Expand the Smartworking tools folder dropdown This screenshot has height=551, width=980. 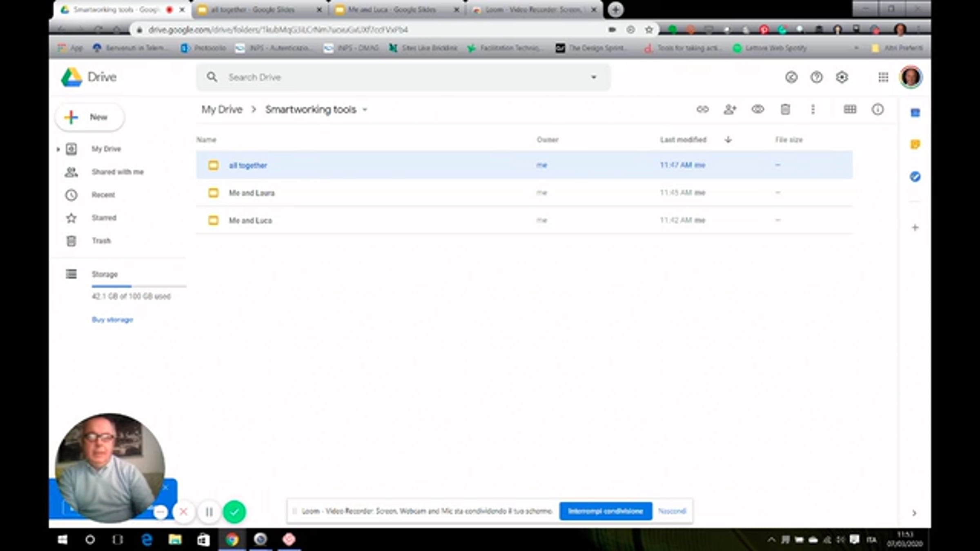(365, 110)
